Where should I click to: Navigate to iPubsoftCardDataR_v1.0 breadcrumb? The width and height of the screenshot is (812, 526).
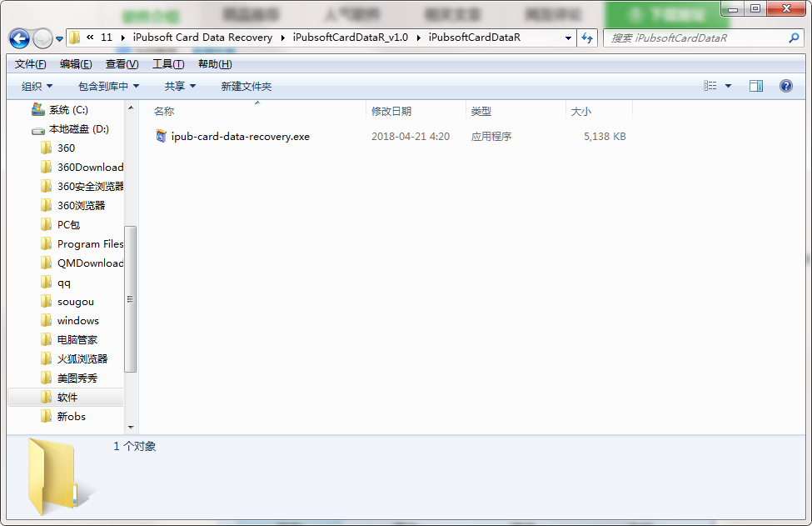coord(351,38)
